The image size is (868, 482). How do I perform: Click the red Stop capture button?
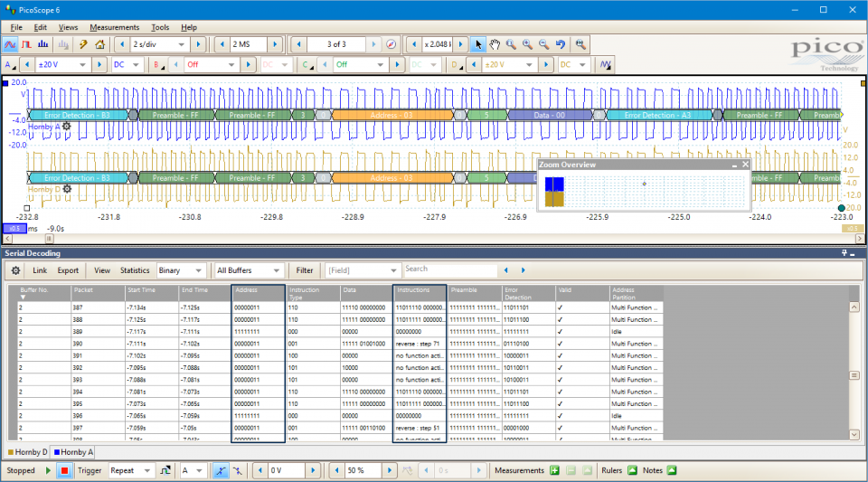pos(64,470)
